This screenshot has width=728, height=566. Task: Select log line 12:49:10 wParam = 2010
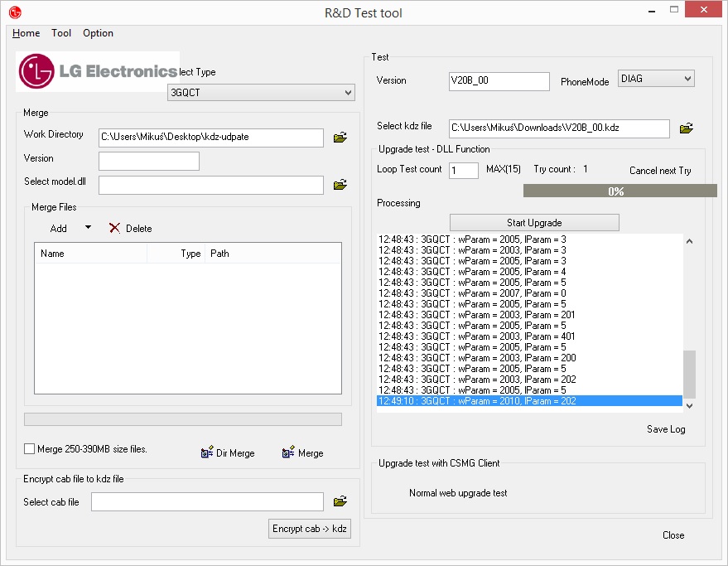click(529, 400)
